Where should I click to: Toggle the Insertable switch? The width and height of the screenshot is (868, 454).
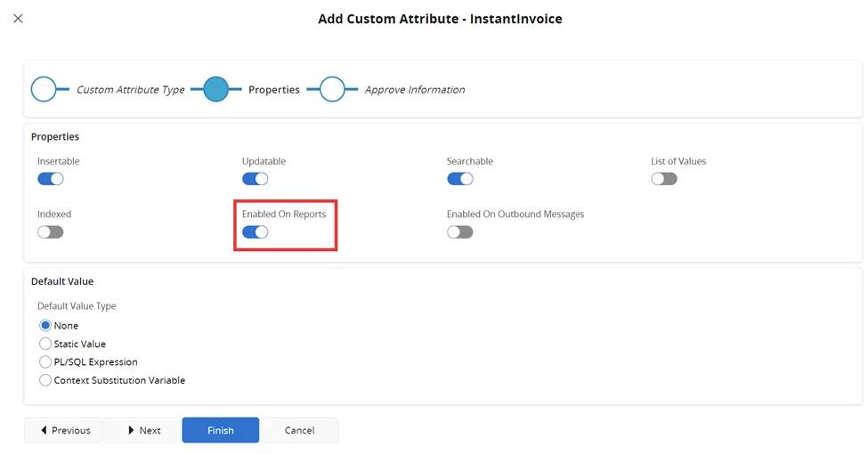51,179
